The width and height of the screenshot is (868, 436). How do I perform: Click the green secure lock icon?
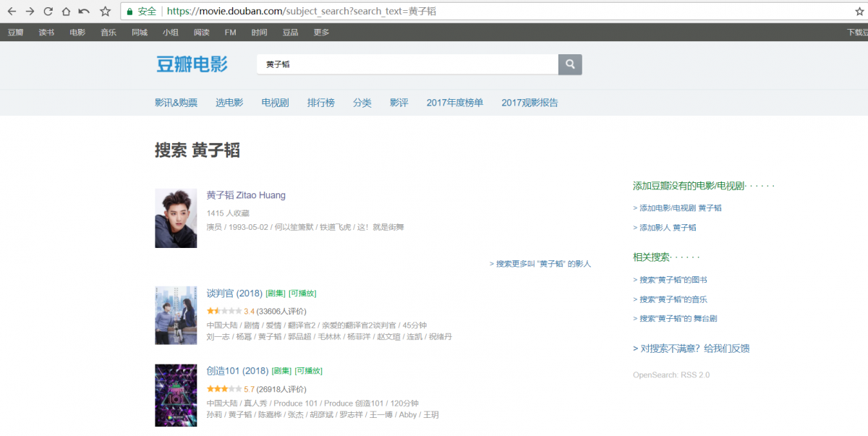click(x=129, y=12)
